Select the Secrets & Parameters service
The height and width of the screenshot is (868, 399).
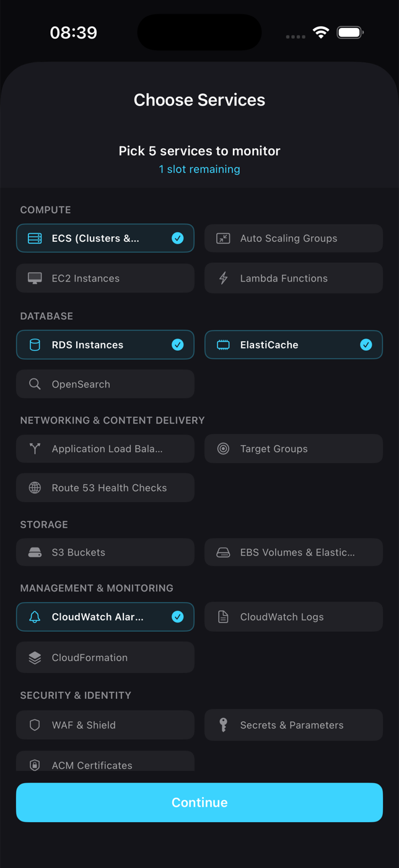294,725
